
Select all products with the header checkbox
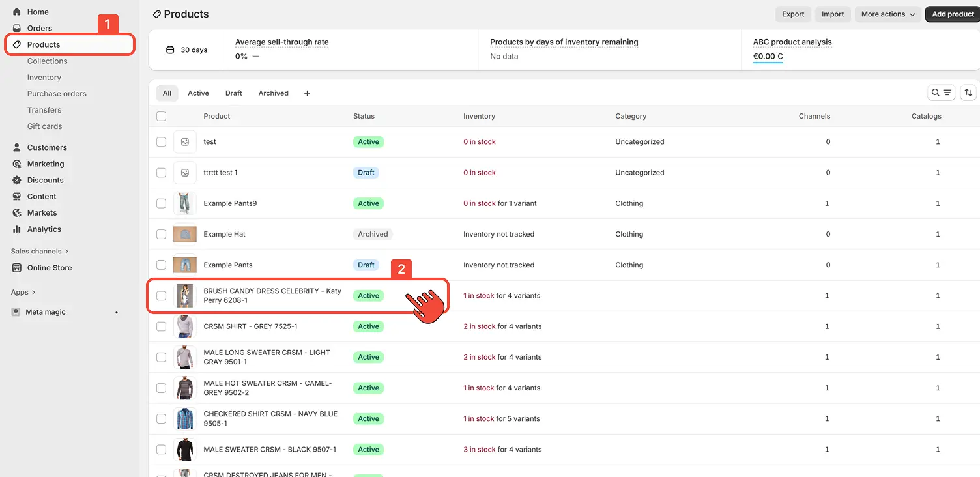pos(161,115)
